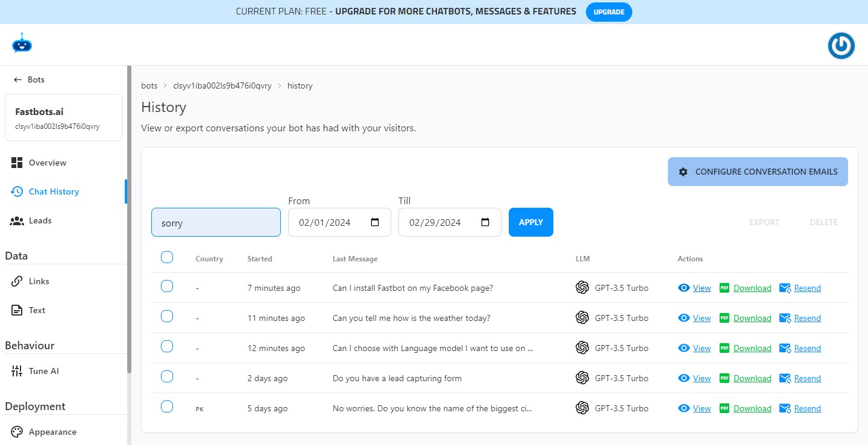Click the Links chain icon

point(17,281)
